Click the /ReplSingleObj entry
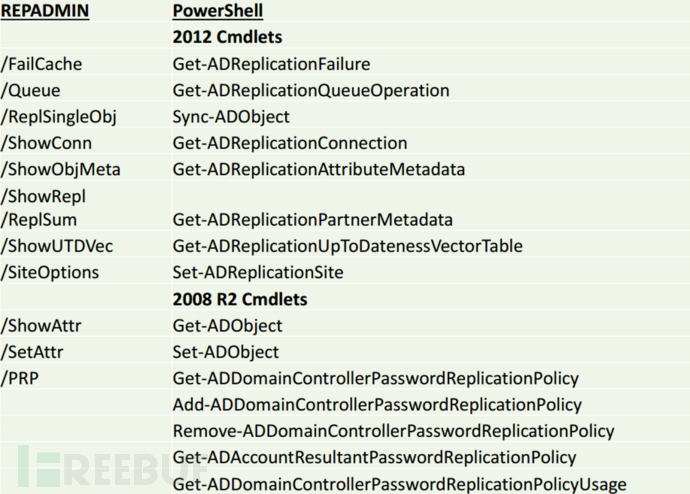This screenshot has width=690, height=494. pyautogui.click(x=59, y=117)
